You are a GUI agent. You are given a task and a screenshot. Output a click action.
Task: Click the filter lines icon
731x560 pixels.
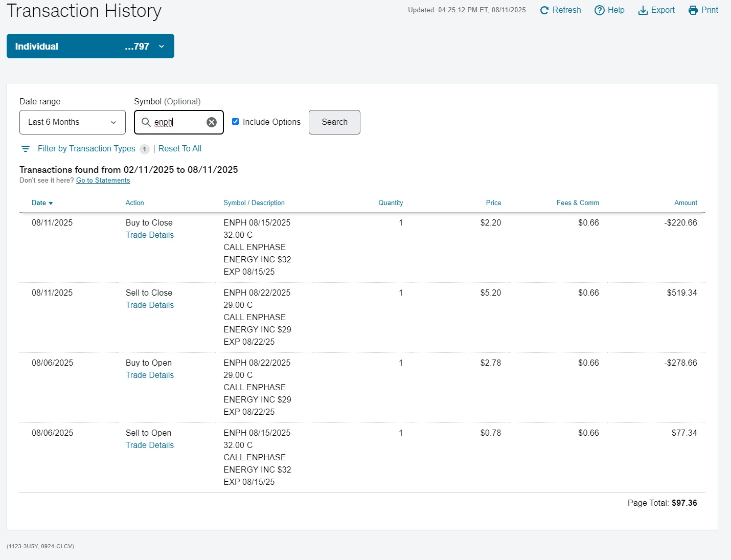(26, 149)
